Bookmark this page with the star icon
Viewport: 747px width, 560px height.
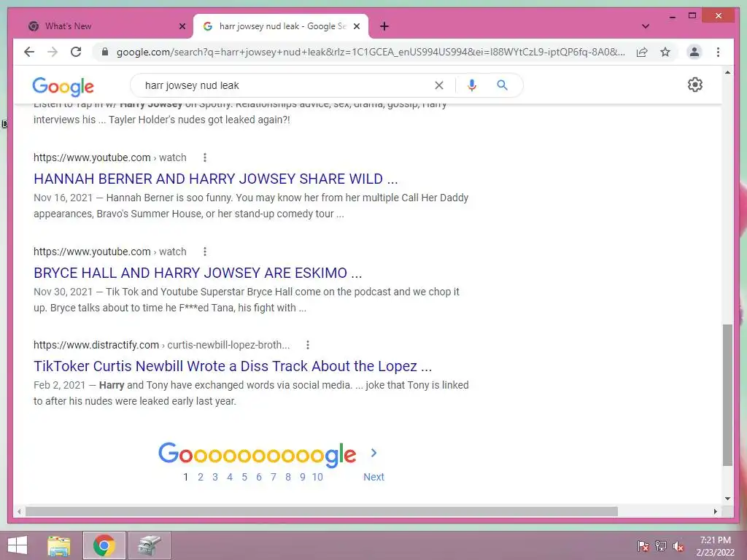pos(665,52)
